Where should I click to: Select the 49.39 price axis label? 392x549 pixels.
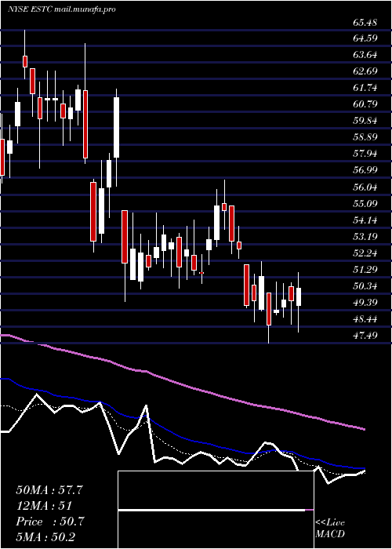[x=365, y=302]
